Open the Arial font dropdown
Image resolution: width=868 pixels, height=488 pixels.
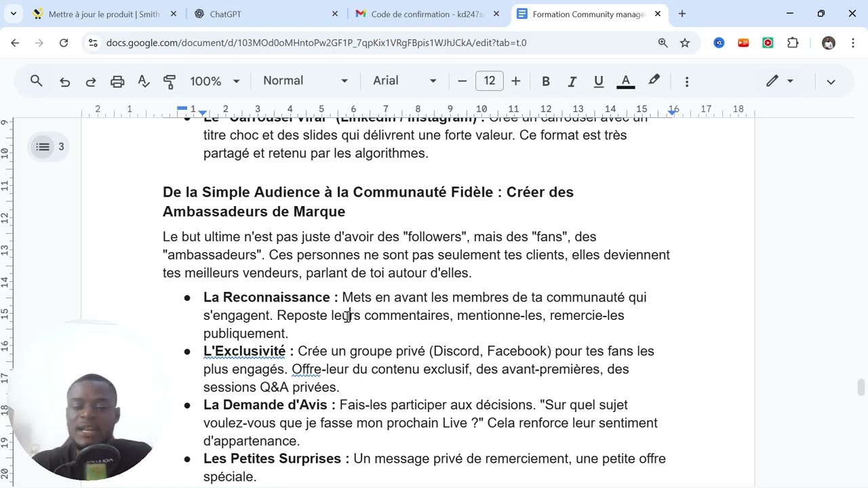click(405, 81)
